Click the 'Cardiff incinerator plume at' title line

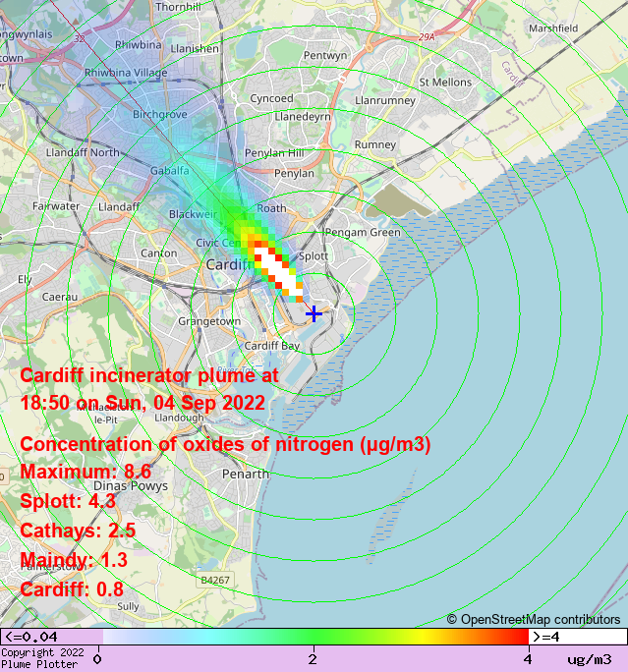point(149,375)
